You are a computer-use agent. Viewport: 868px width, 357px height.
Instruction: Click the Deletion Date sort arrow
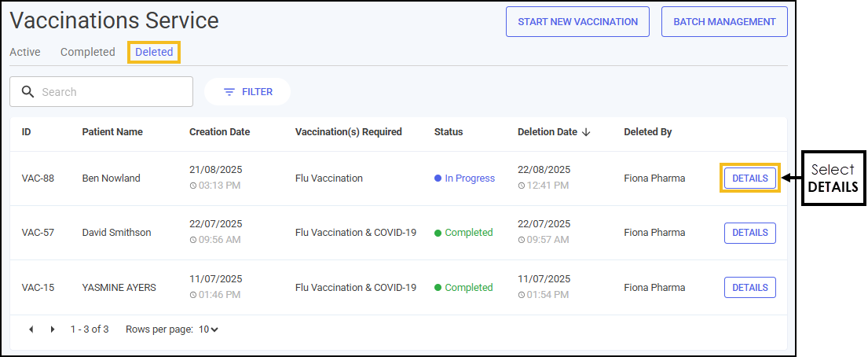586,132
